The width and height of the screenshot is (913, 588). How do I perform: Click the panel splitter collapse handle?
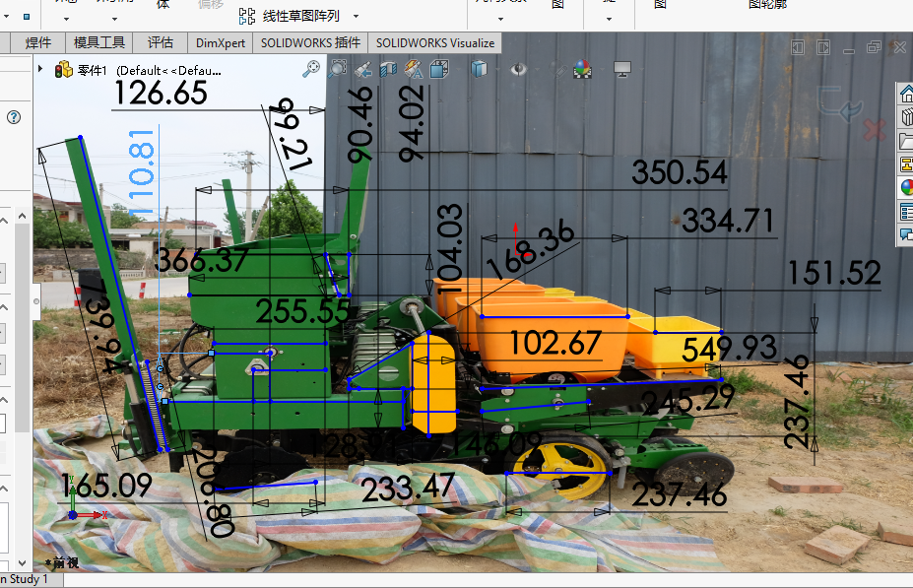[36, 301]
